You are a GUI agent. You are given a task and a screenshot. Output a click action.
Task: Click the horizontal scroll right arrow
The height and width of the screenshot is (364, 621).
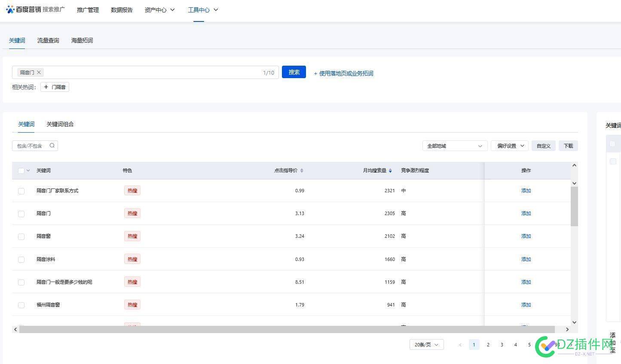coord(567,329)
